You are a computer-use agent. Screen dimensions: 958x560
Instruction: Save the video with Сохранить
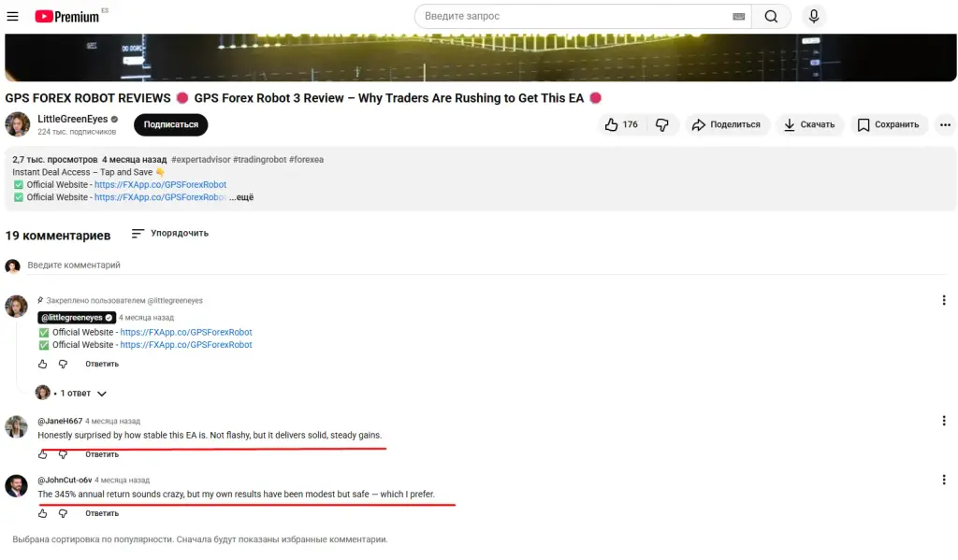coord(889,124)
